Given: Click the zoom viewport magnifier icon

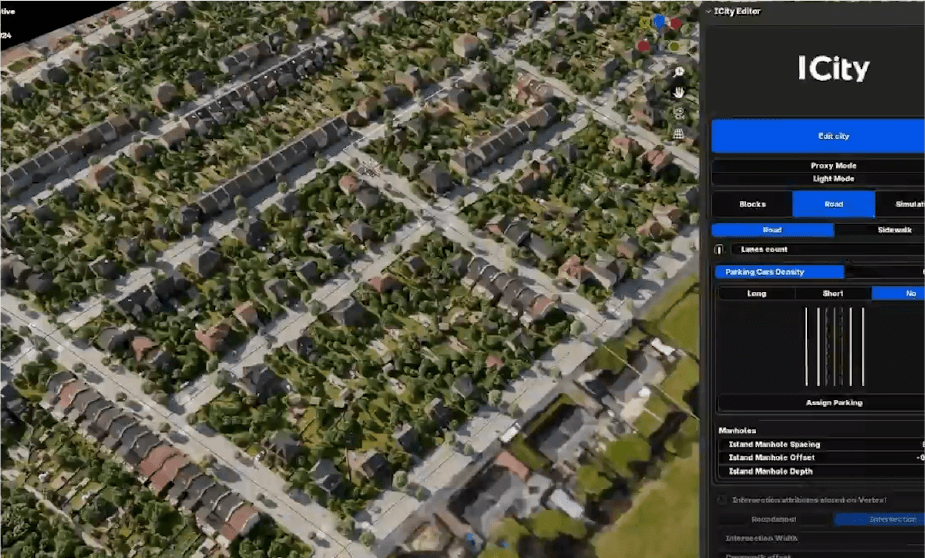Looking at the screenshot, I should point(679,72).
